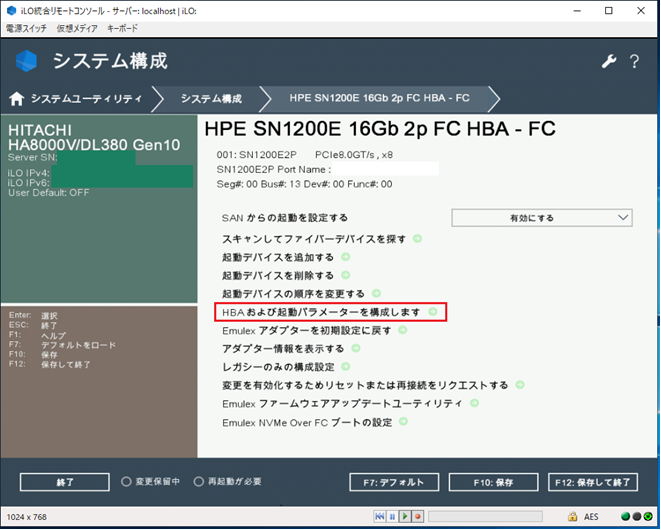Click the pause playback icon
The width and height of the screenshot is (661, 530).
(x=392, y=517)
